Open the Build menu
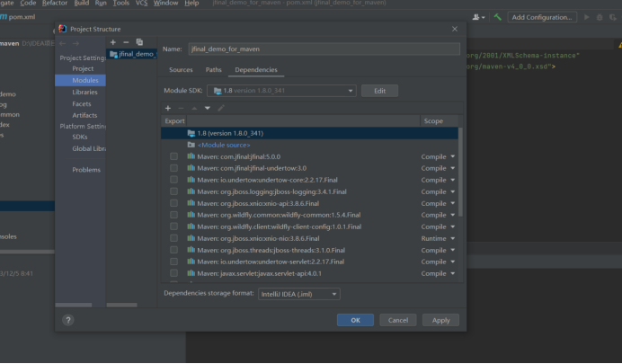 [81, 4]
